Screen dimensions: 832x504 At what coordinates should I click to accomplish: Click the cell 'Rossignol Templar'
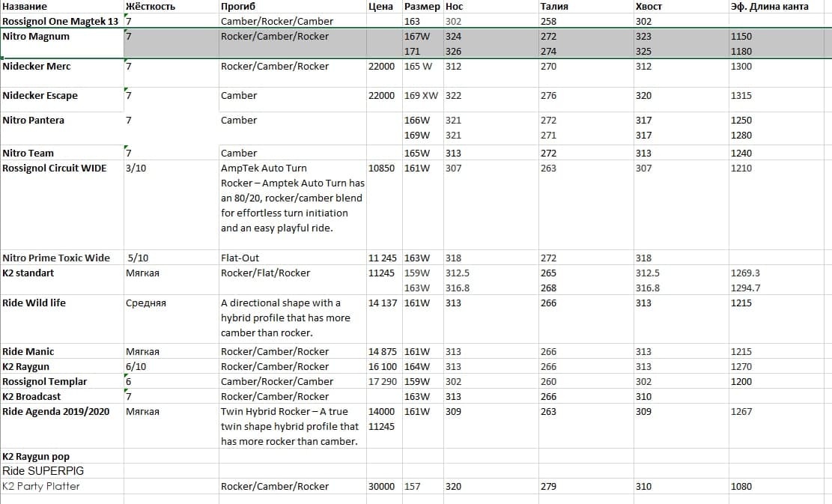pos(62,381)
